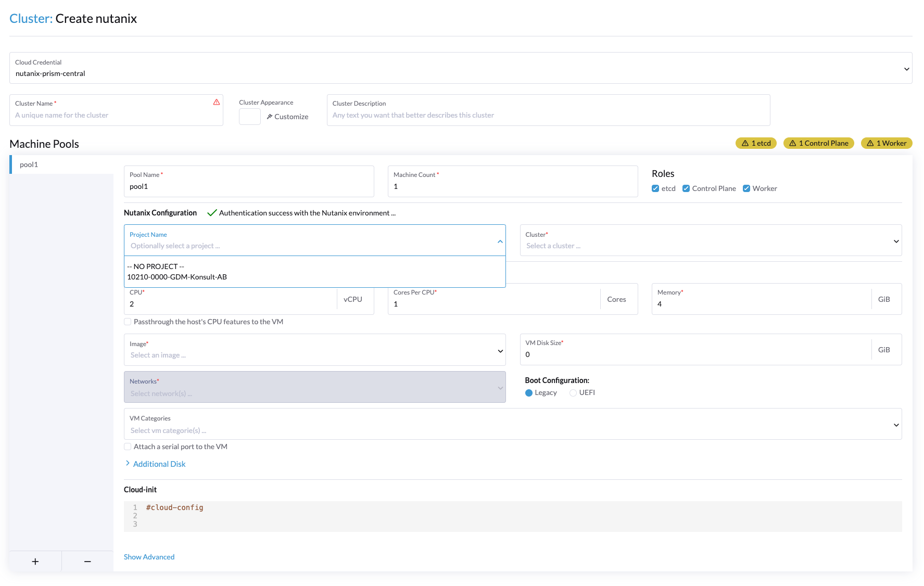Screen dimensions: 924x586
Task: Click the Show Advanced link
Action: click(149, 557)
